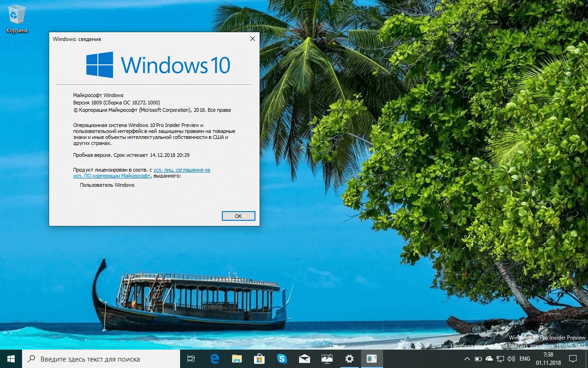Open Action Center

(x=573, y=359)
